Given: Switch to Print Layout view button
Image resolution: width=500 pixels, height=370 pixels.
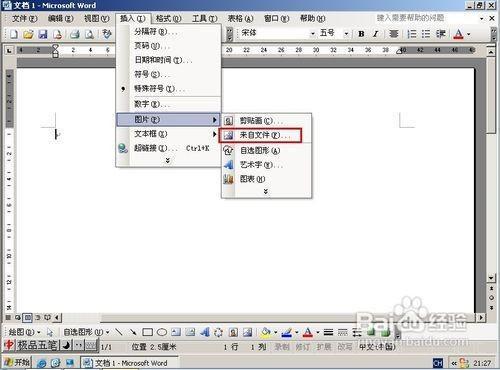Looking at the screenshot, I should [x=27, y=318].
